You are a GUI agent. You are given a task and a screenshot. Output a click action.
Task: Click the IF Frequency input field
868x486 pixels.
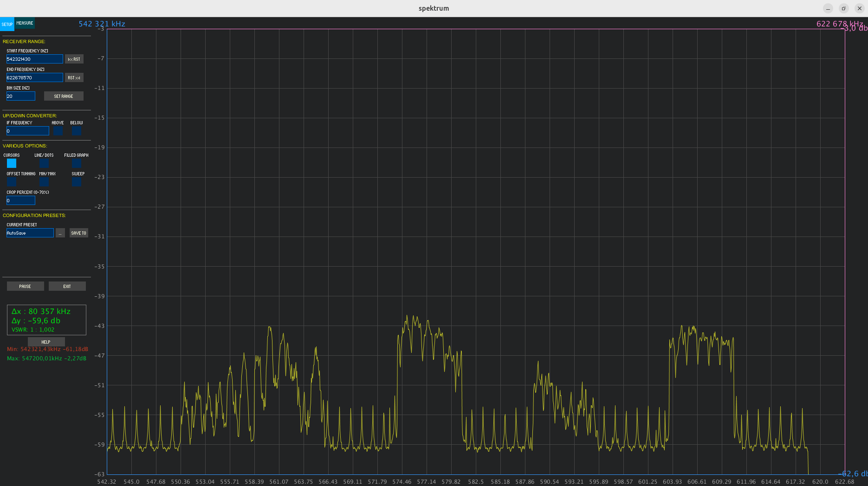[x=27, y=131]
